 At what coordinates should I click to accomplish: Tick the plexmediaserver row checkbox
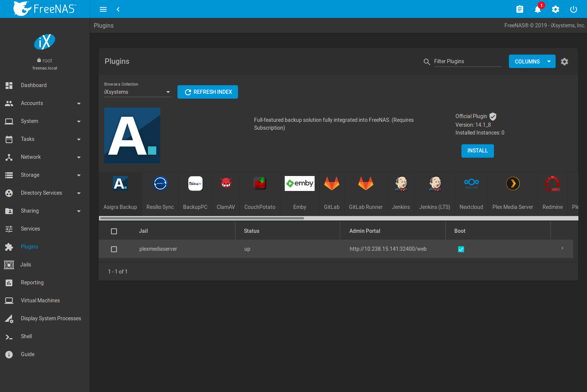[114, 249]
